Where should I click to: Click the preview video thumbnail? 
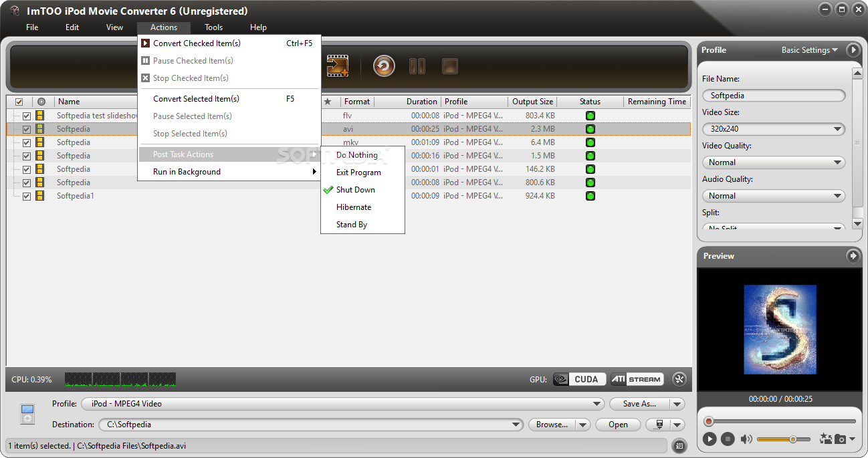coord(780,330)
